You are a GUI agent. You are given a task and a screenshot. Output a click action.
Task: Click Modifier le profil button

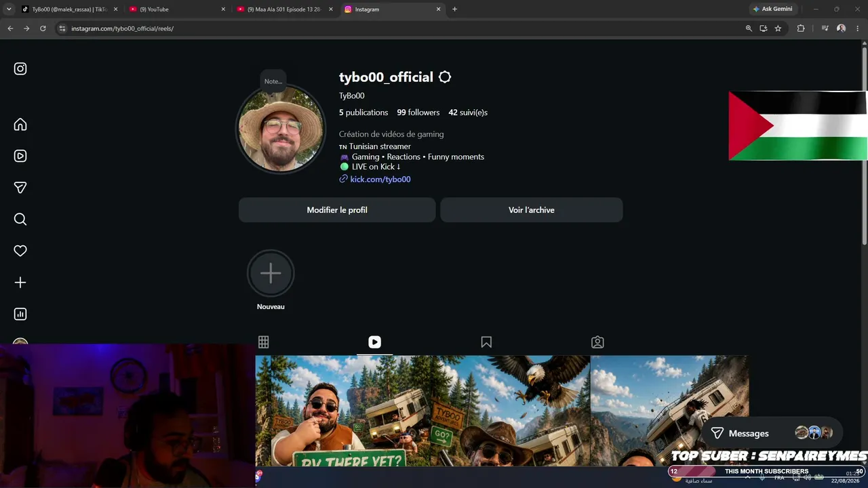click(x=337, y=210)
